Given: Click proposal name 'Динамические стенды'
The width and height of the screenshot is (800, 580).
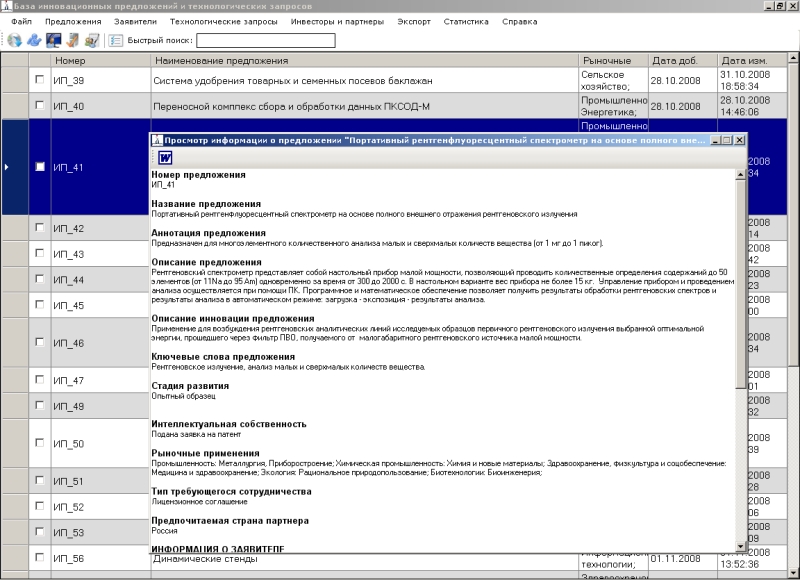Looking at the screenshot, I should click(205, 559).
